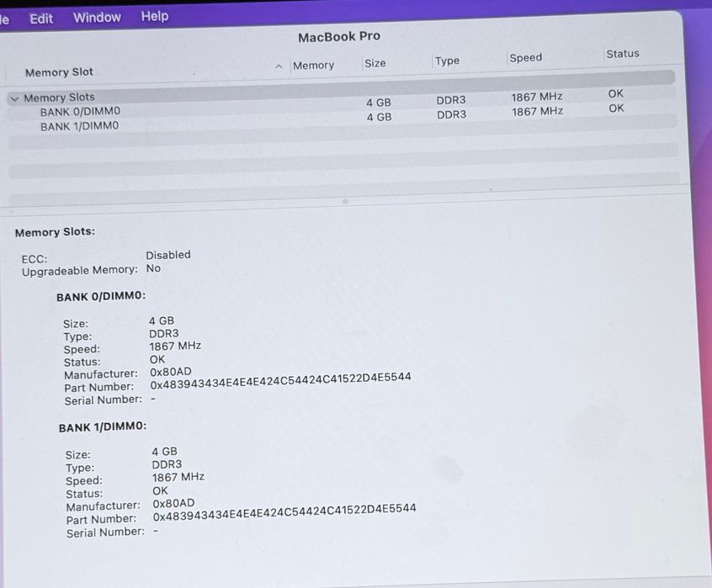712x588 pixels.
Task: Sort by Memory column header
Action: [x=313, y=66]
